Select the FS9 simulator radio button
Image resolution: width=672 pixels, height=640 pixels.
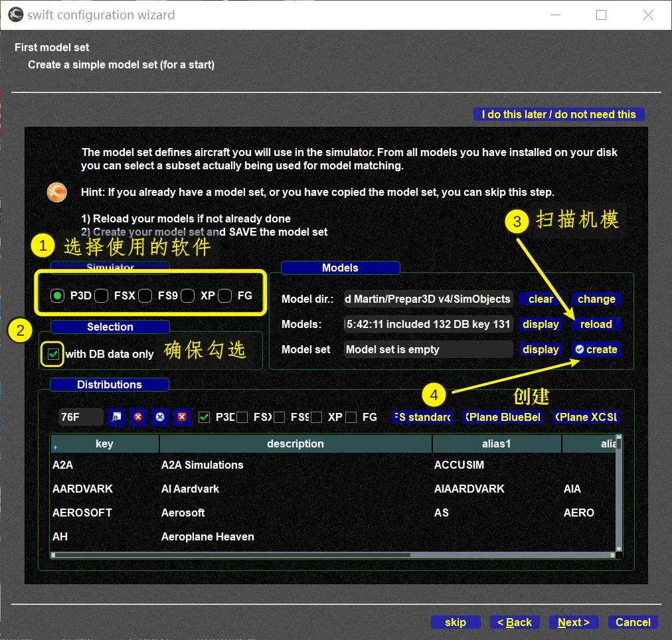[145, 295]
